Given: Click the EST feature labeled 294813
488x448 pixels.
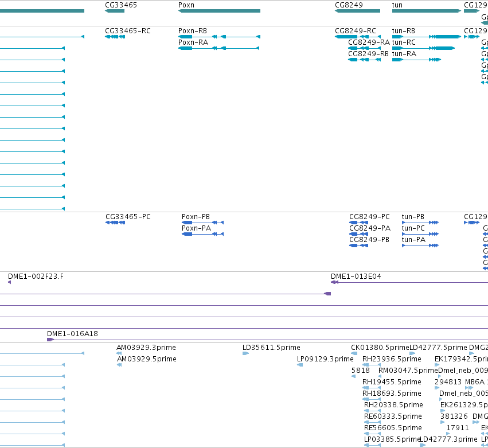Looking at the screenshot, I should coord(437,388).
